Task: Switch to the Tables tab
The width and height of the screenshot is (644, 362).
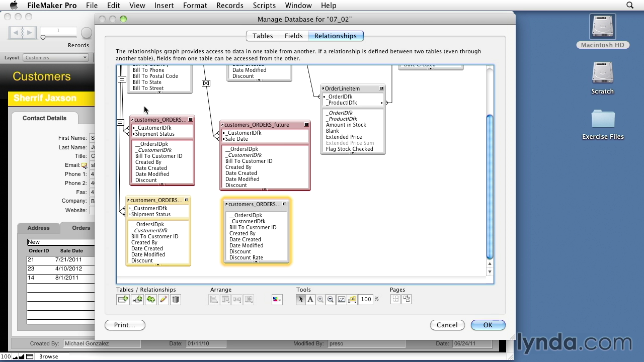Action: (263, 36)
